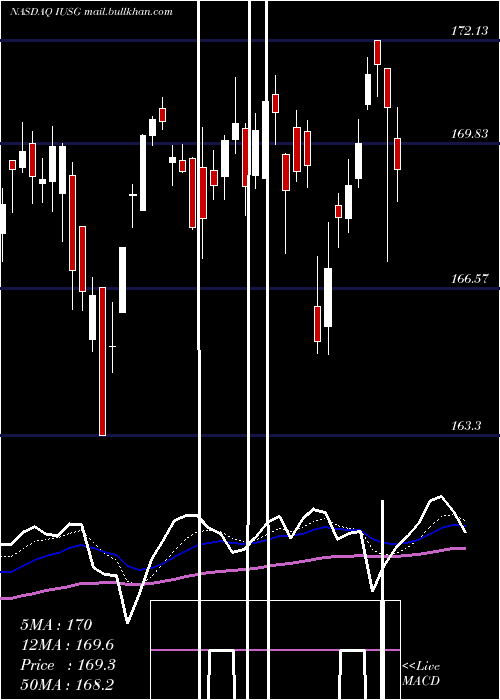The image size is (500, 700).
Task: Click the 163.3 price level label
Action: coord(466,425)
